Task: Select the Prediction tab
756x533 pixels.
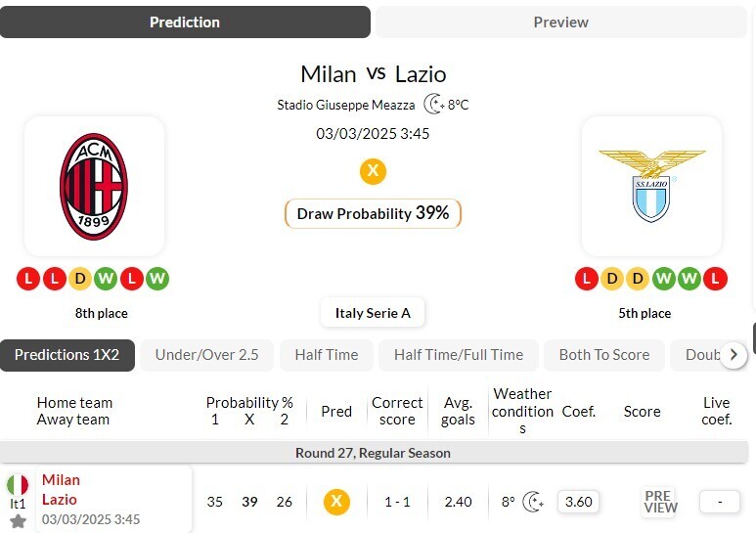Action: (x=185, y=22)
